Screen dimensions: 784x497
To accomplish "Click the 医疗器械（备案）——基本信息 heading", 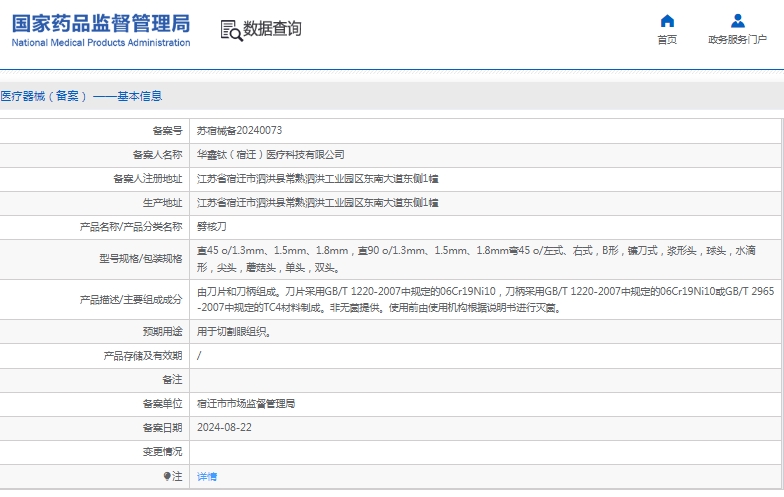I will (81, 96).
